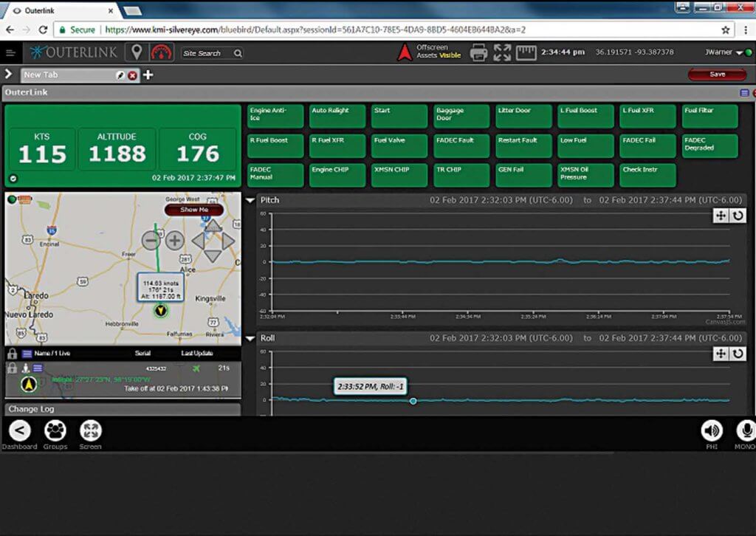Open the OuterLink panel list menu icon
The height and width of the screenshot is (536, 756).
(x=744, y=92)
